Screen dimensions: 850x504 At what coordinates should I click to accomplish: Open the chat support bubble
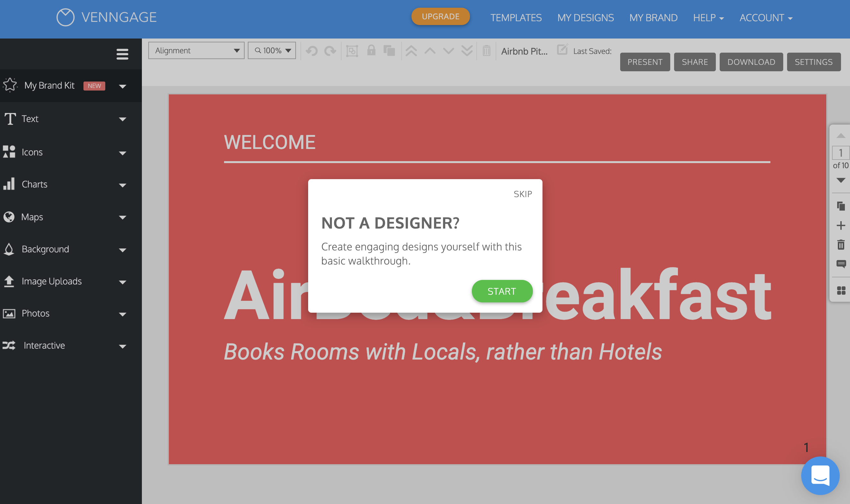click(x=820, y=475)
